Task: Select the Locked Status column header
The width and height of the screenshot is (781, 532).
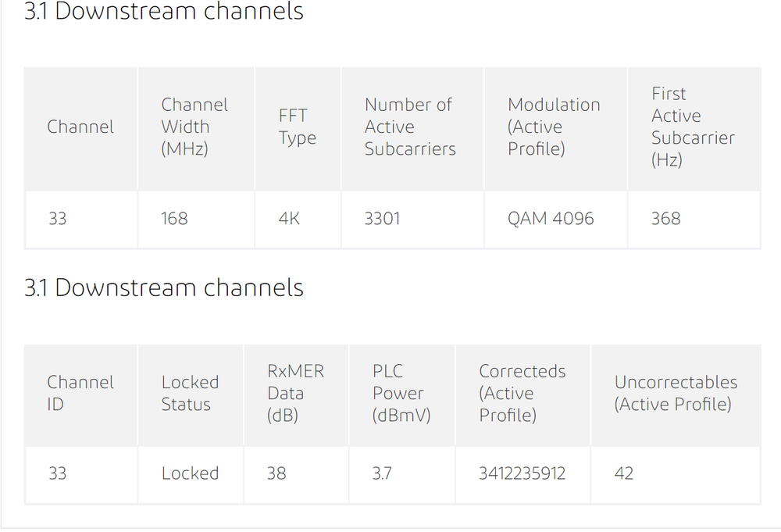Action: [190, 393]
